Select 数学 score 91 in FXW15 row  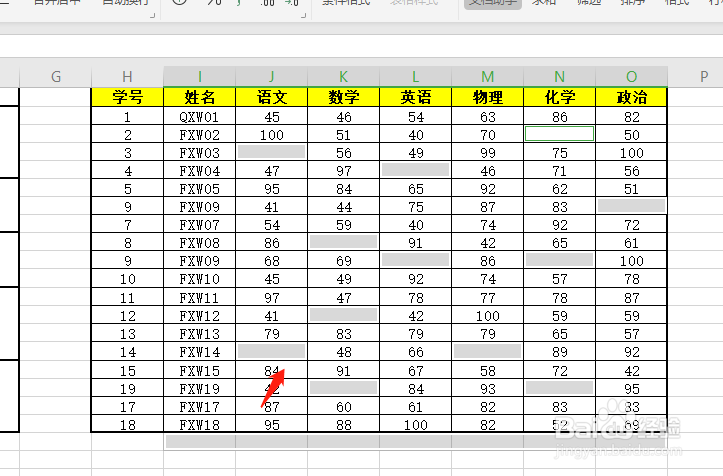click(344, 370)
